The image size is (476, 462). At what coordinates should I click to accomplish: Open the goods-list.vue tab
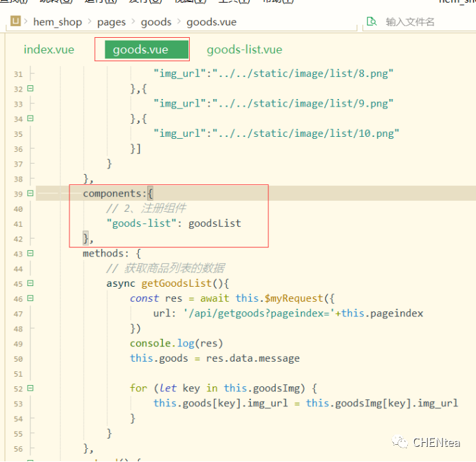[244, 49]
